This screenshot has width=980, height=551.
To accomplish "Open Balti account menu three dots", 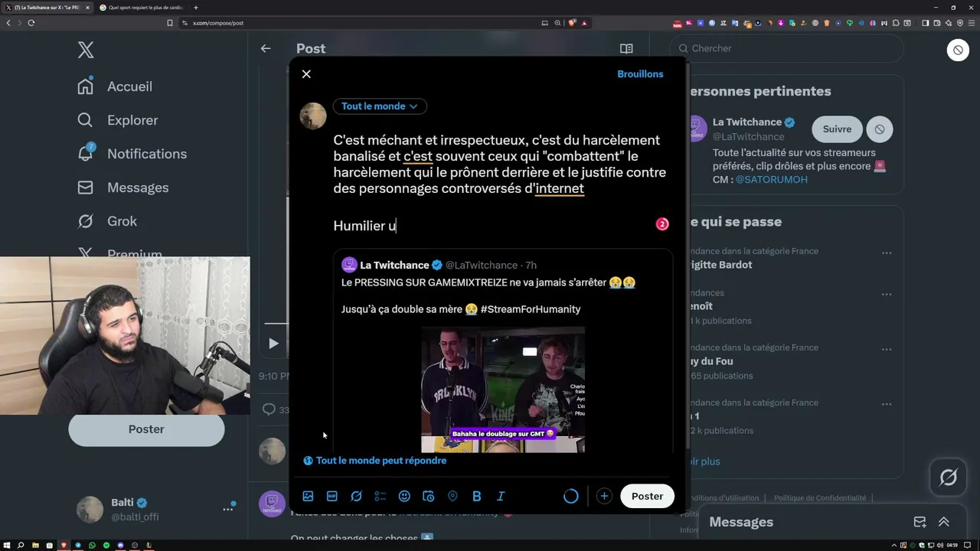I will [x=227, y=509].
